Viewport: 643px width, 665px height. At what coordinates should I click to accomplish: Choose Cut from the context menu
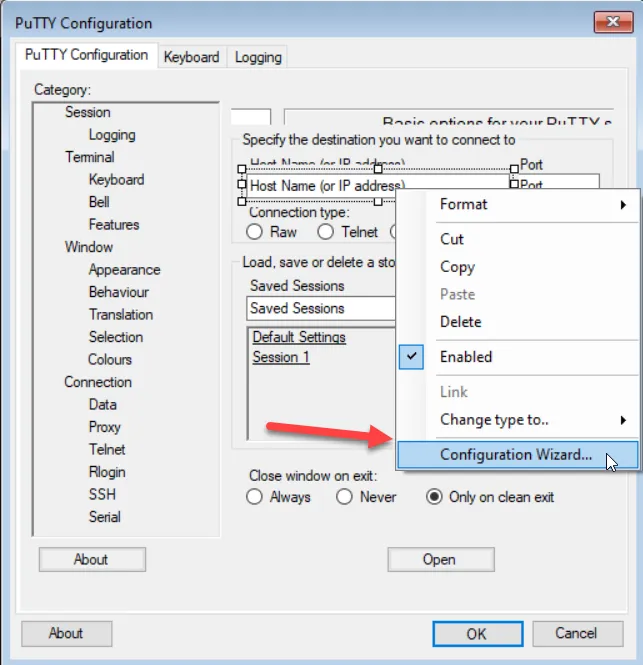point(518,239)
